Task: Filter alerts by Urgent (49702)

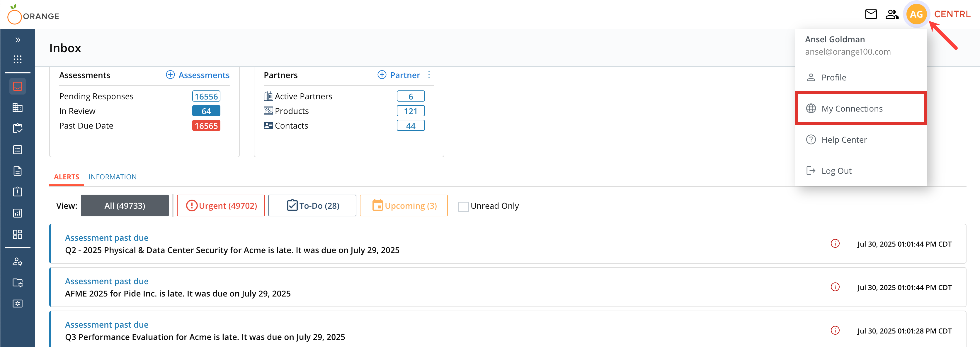Action: 221,206
